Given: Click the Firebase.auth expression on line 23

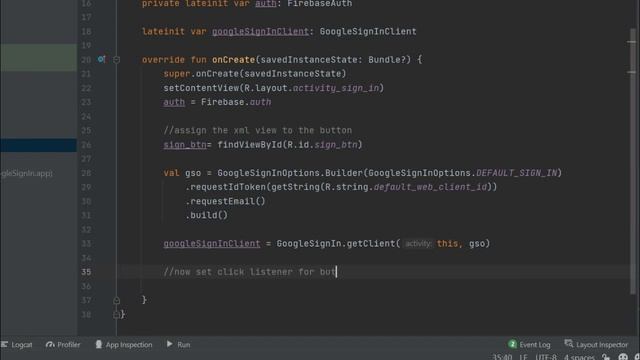Looking at the screenshot, I should (236, 102).
